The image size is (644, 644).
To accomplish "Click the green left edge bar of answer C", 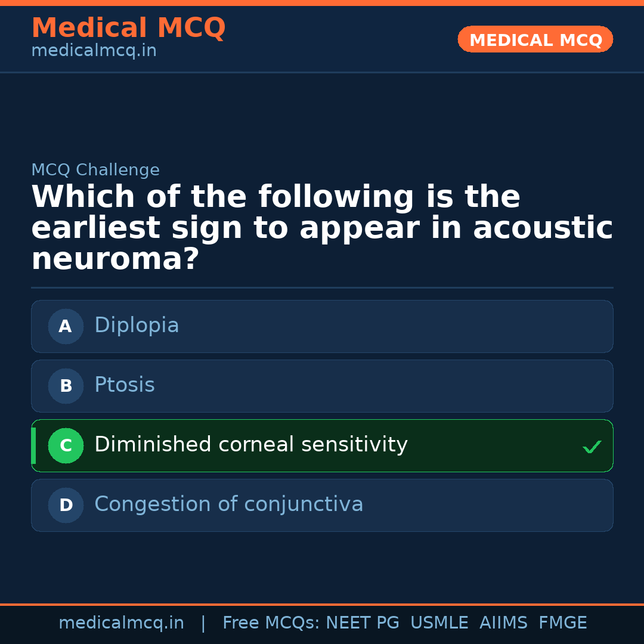I will tap(33, 445).
